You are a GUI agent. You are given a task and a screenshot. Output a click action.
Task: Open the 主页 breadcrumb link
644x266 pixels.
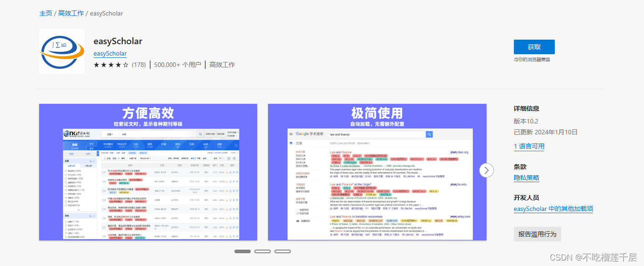coord(46,13)
